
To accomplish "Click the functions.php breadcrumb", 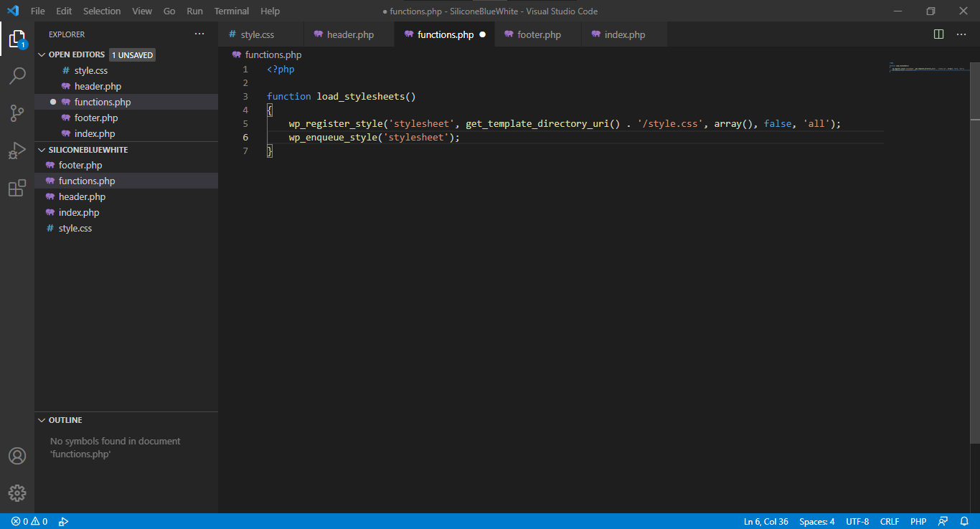I will (266, 54).
